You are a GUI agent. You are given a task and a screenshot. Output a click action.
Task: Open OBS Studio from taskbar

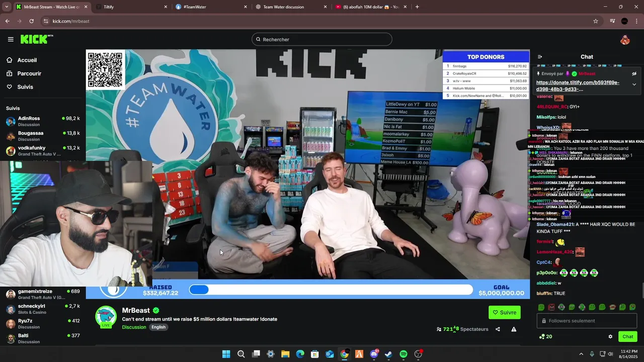pos(418,354)
